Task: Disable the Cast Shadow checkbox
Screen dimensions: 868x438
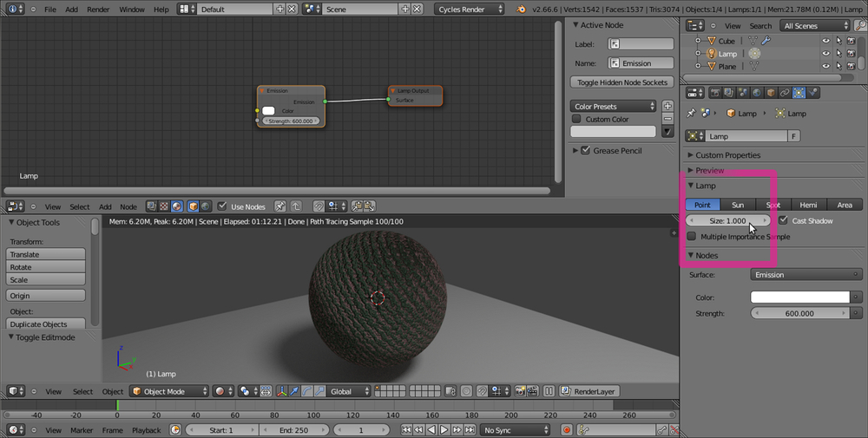Action: (x=784, y=221)
